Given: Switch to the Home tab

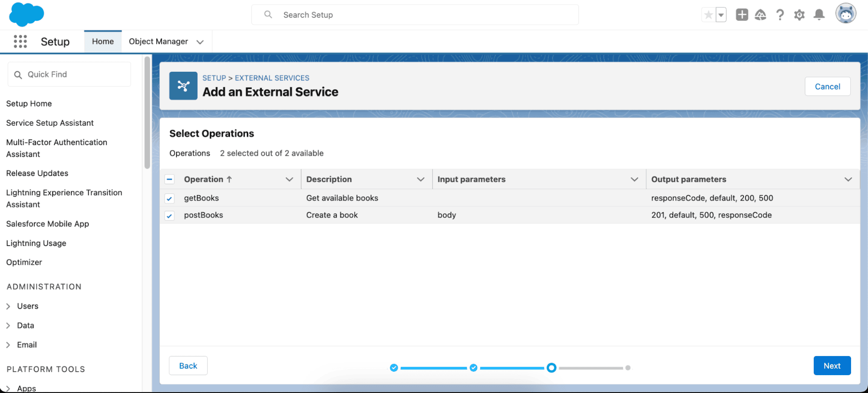Looking at the screenshot, I should (x=103, y=42).
